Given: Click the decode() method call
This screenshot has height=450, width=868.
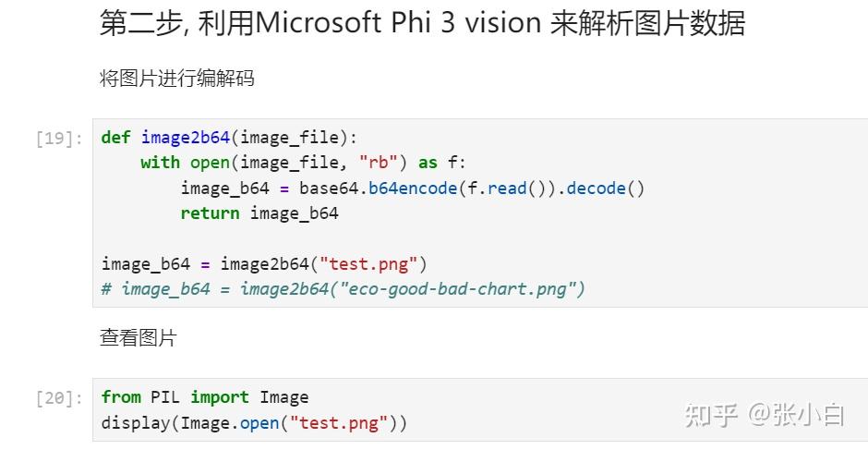Looking at the screenshot, I should pos(605,189).
